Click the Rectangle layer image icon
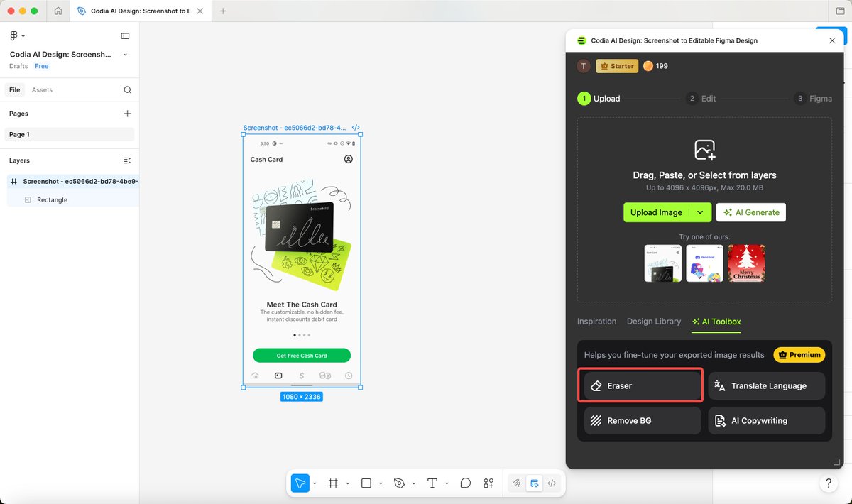The image size is (852, 504). (x=28, y=200)
